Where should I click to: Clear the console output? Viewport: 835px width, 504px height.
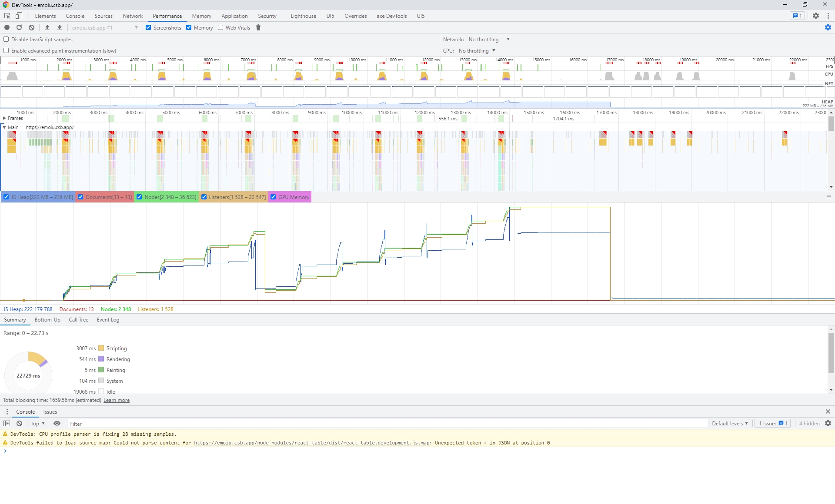[x=19, y=423]
